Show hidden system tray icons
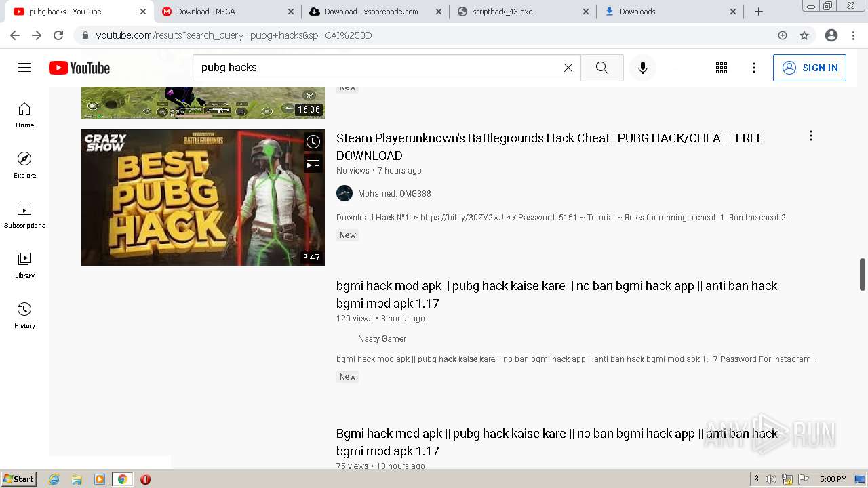Viewport: 868px width, 488px height. 756,479
